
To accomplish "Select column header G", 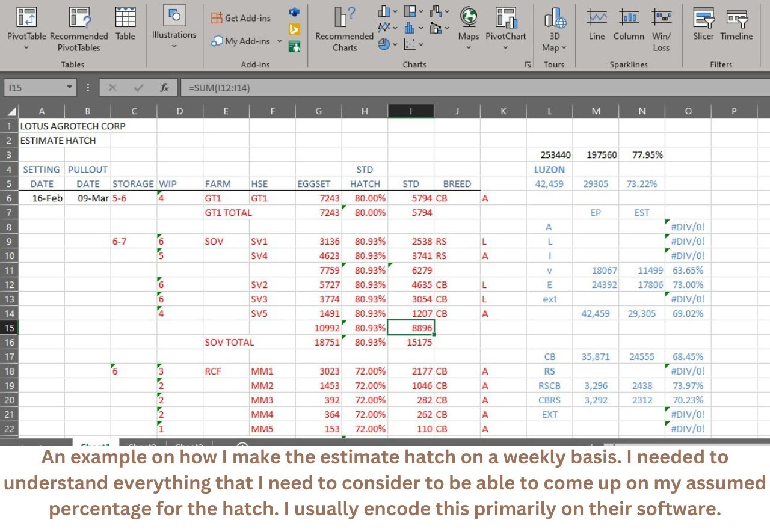I will pos(318,111).
